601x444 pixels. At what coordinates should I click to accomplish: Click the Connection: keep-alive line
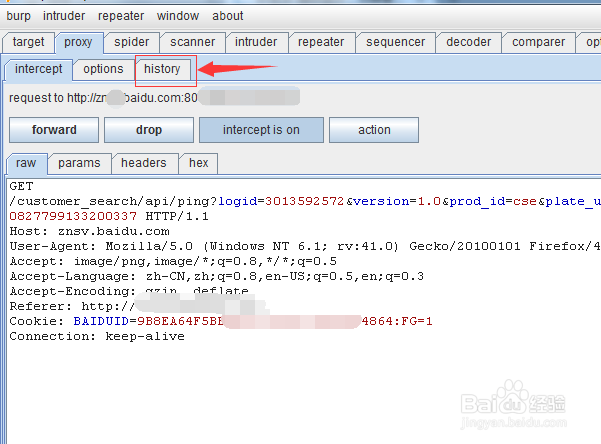[x=97, y=336]
